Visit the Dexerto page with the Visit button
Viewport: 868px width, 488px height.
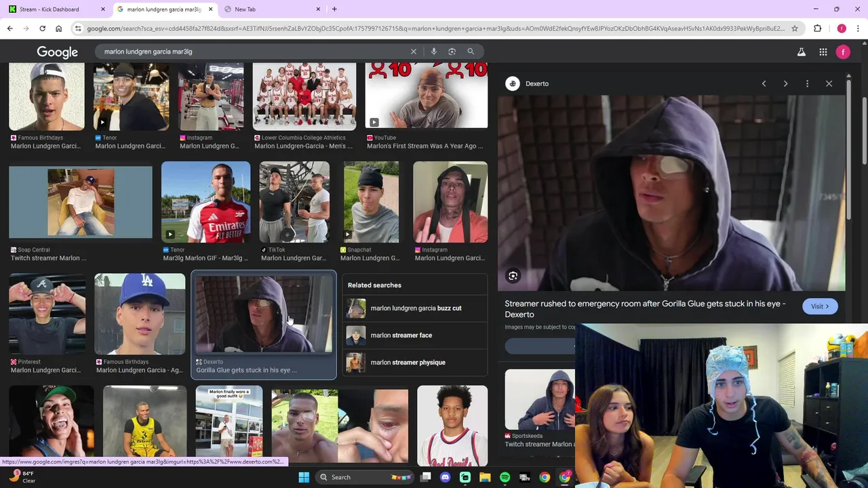(x=820, y=306)
